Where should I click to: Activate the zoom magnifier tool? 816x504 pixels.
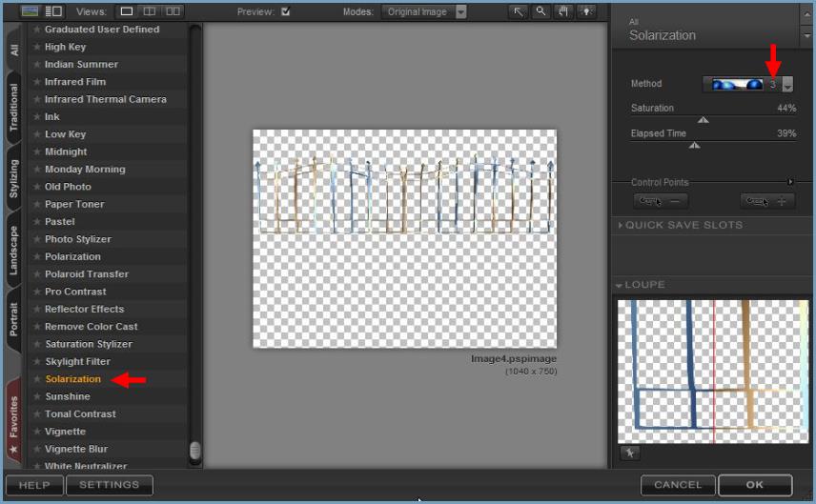[x=541, y=11]
